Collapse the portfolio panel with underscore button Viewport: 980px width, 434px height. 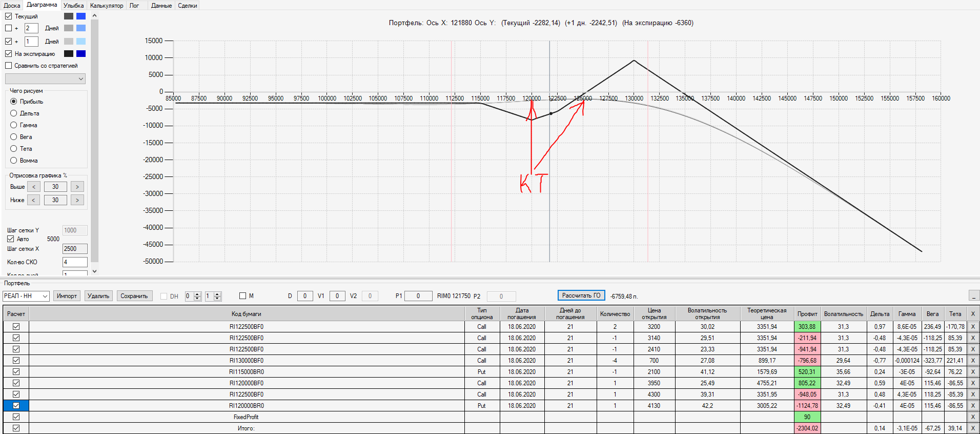point(973,295)
